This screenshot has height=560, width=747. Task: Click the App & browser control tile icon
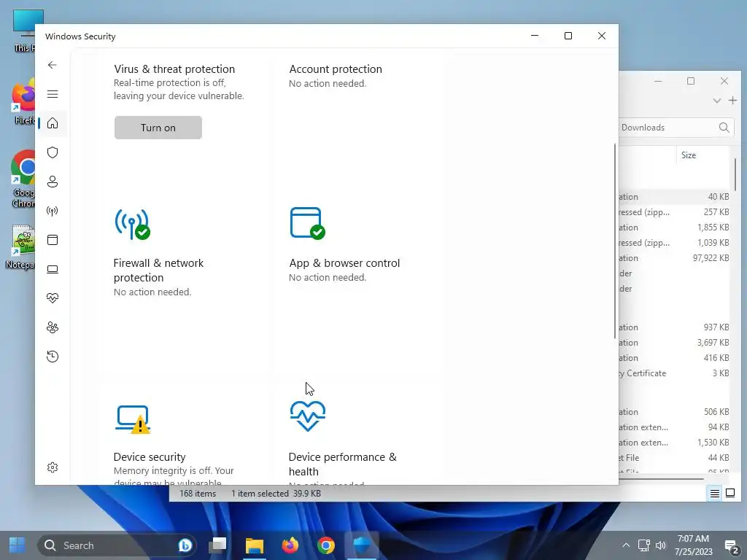pos(307,223)
